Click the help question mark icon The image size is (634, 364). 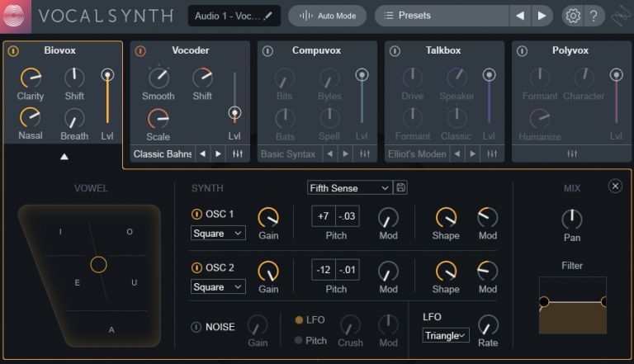594,16
